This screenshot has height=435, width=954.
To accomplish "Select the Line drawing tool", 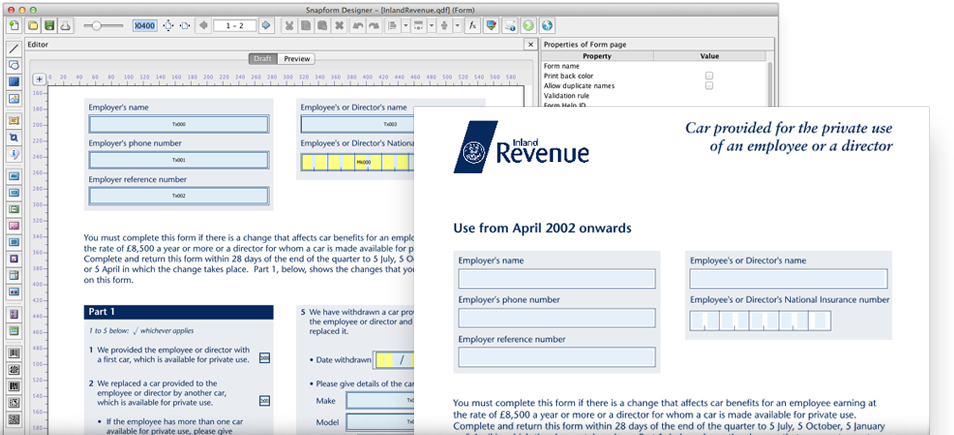I will pos(14,49).
